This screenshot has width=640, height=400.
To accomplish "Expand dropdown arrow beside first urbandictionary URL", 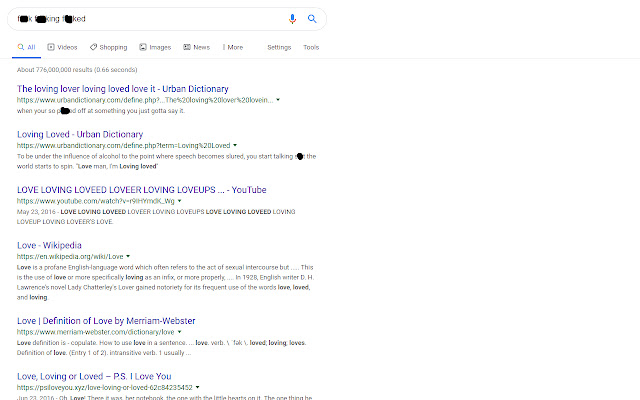I will 278,100.
